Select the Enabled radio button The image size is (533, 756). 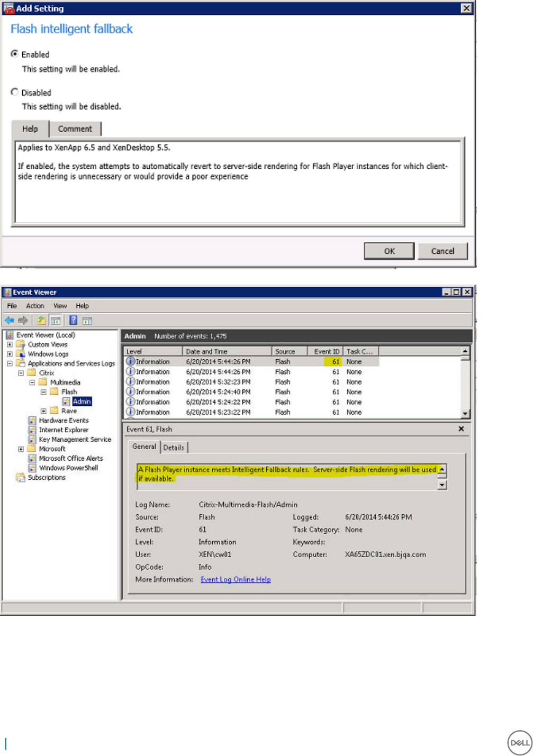15,54
